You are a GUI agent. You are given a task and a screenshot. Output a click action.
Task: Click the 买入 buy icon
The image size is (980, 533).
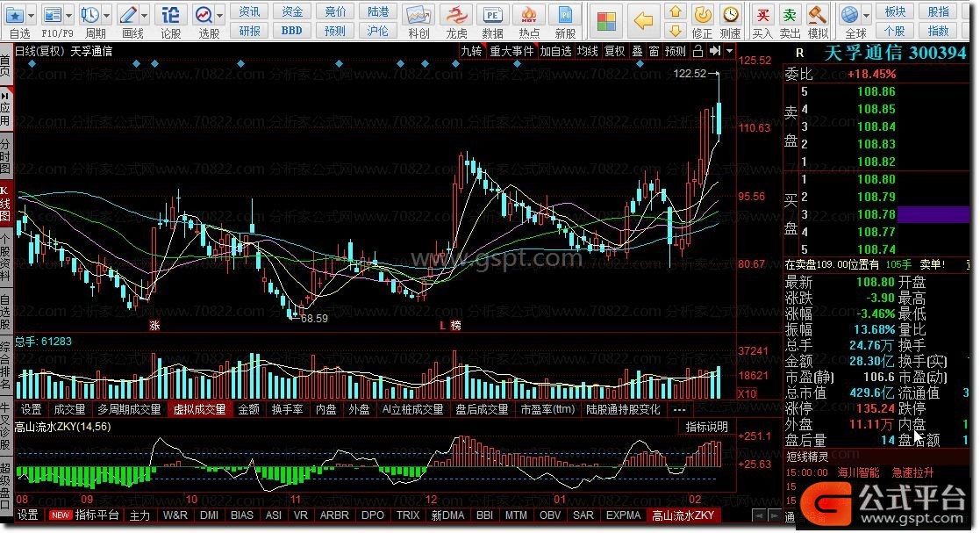coord(762,14)
